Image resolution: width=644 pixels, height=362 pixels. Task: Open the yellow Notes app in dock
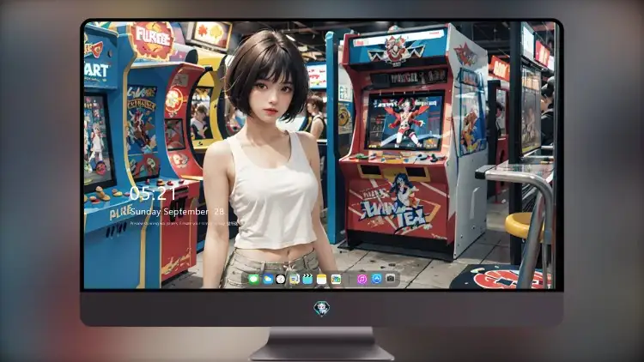point(322,280)
